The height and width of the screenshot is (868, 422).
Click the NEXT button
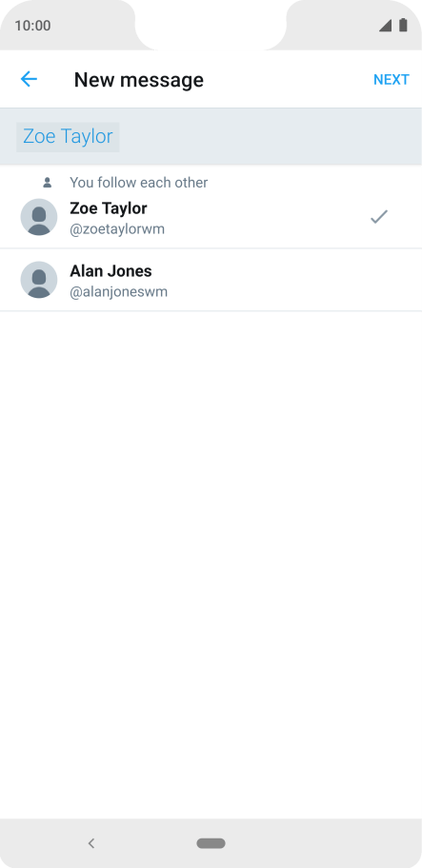pos(391,80)
